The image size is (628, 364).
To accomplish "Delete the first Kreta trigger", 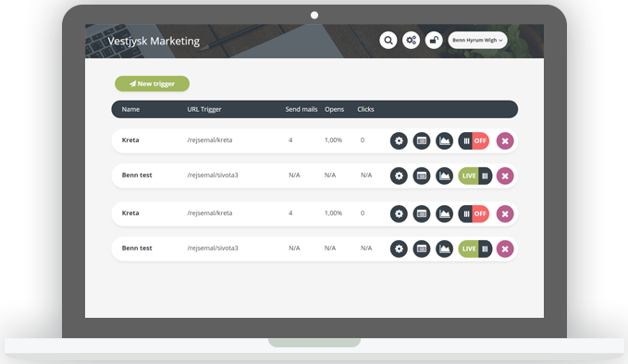I will coord(505,140).
